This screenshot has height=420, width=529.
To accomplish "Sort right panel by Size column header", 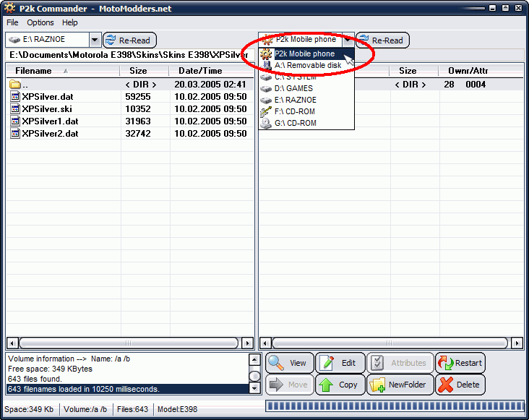I will pos(413,71).
